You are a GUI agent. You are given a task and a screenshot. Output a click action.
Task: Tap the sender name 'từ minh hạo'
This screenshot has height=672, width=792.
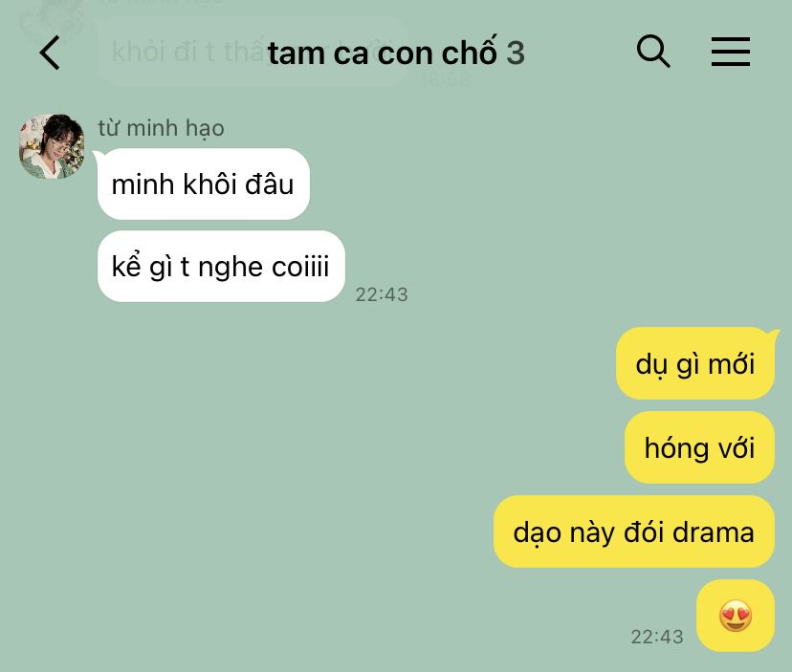(161, 128)
